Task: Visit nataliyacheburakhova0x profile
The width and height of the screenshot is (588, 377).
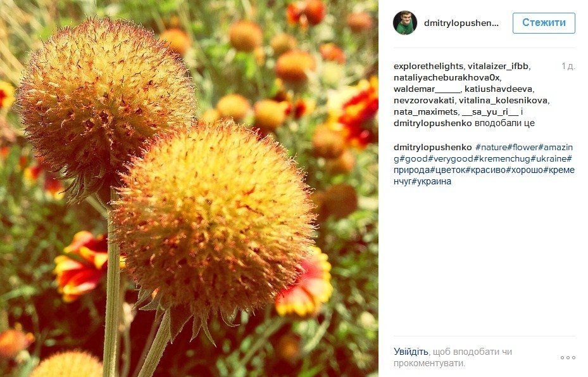Action: 447,78
